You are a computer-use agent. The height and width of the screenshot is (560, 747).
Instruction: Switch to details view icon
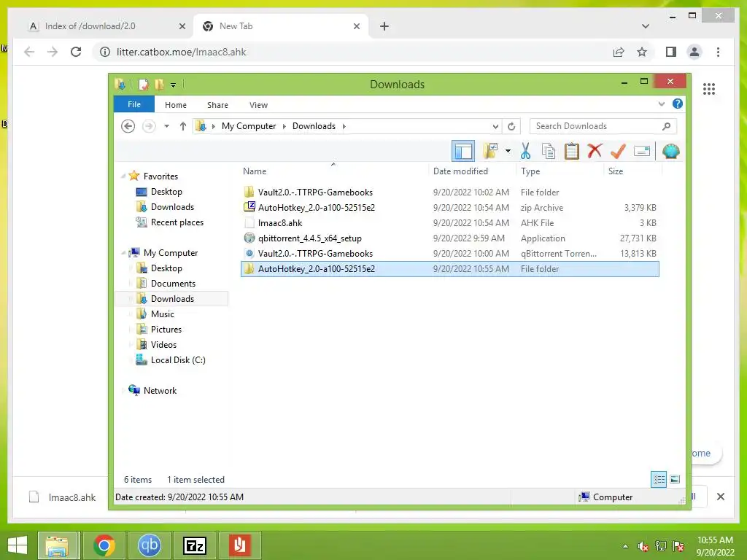click(659, 479)
